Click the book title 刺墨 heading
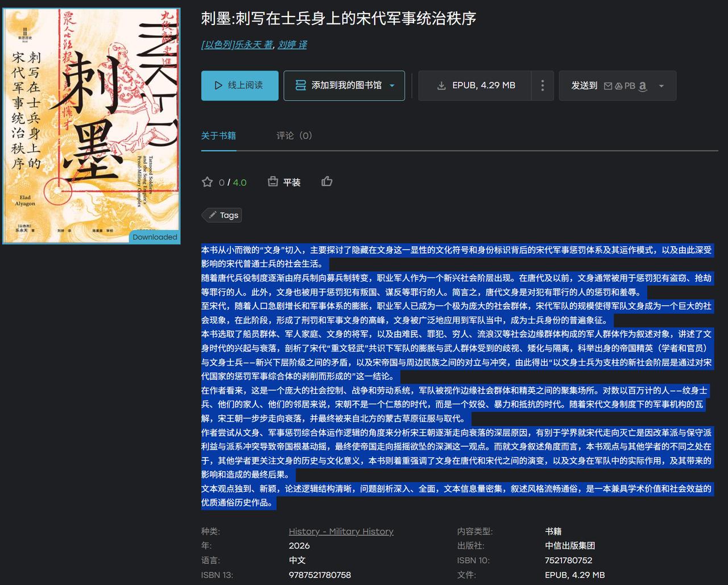The width and height of the screenshot is (728, 585). click(x=338, y=19)
